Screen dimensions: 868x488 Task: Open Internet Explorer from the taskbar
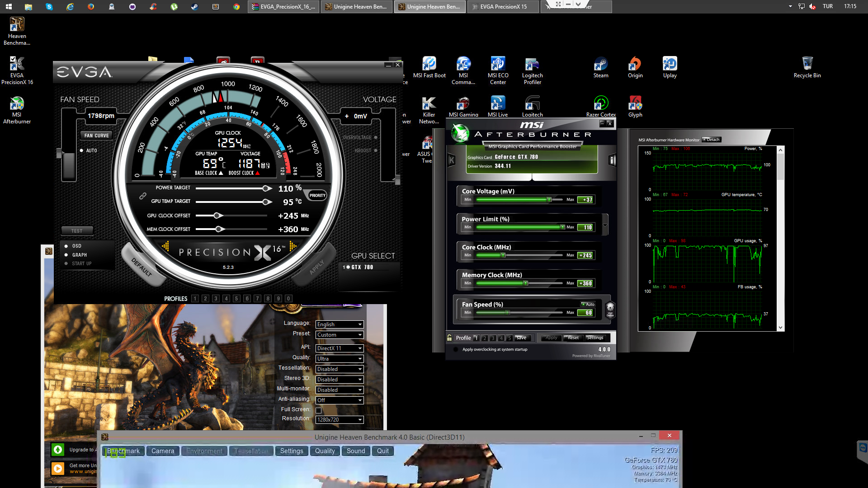tap(70, 6)
